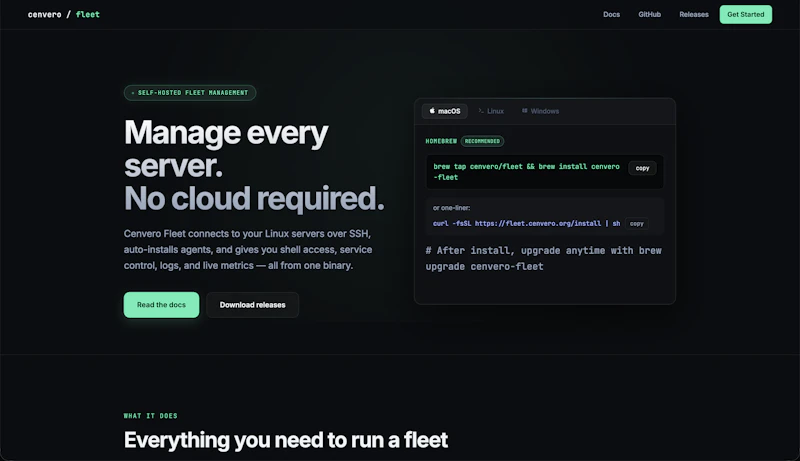Open the Releases navigation link
The height and width of the screenshot is (461, 800).
click(x=693, y=14)
